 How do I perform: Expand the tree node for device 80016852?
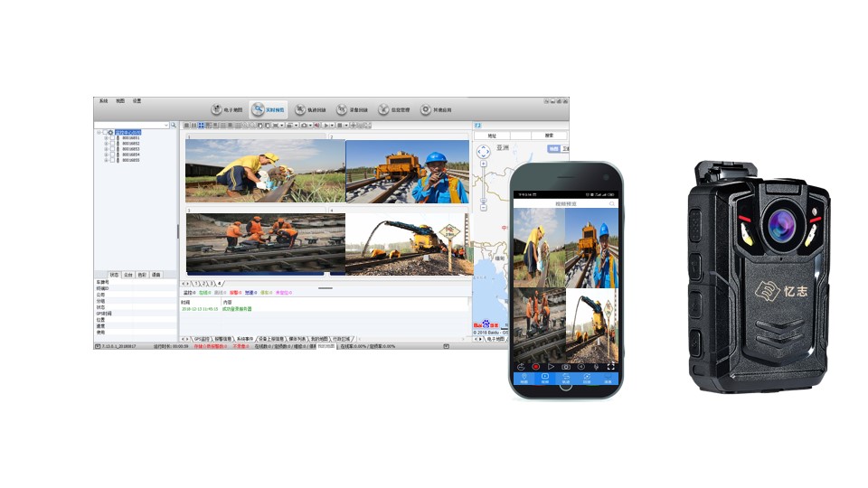click(106, 144)
